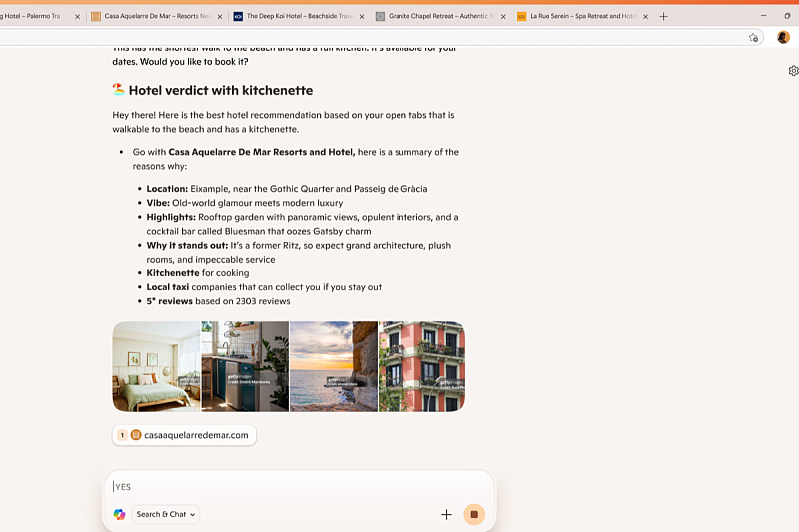The image size is (799, 532).
Task: Add page to favorites star icon
Action: pos(754,37)
